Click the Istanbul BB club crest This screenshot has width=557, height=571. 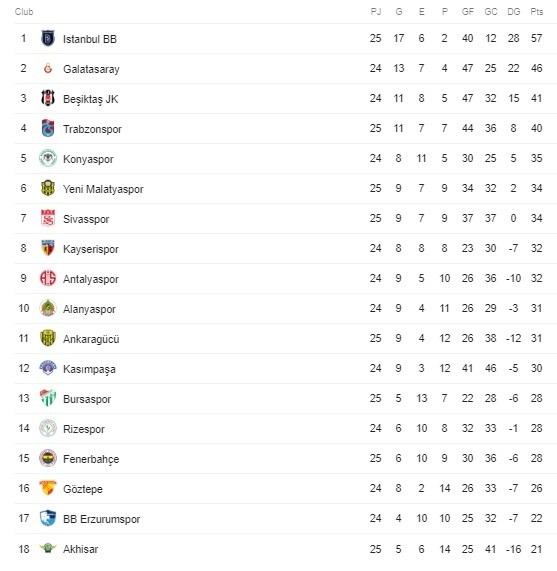tap(48, 38)
